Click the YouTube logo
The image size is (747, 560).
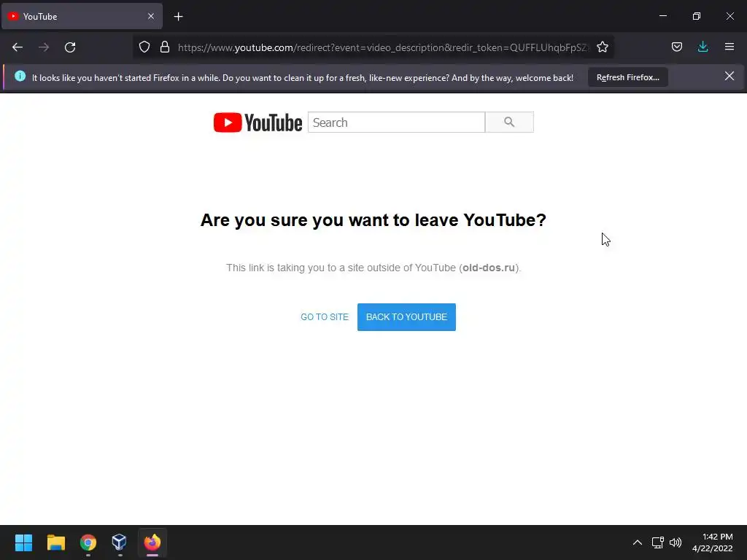[x=258, y=122]
